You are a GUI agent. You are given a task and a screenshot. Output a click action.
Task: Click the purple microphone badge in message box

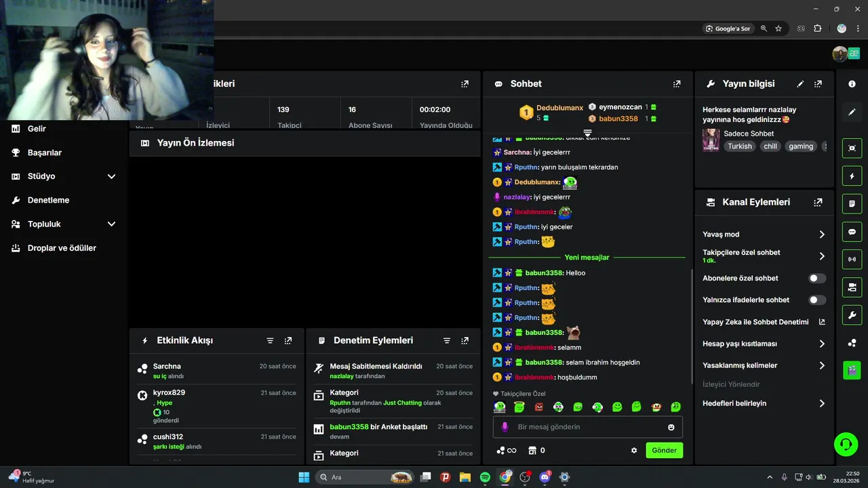click(x=505, y=427)
